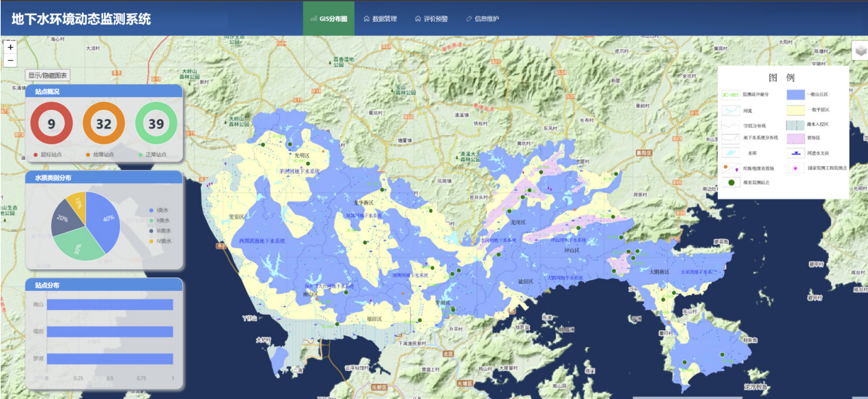Toggle I类水 series in pie legend

point(160,210)
